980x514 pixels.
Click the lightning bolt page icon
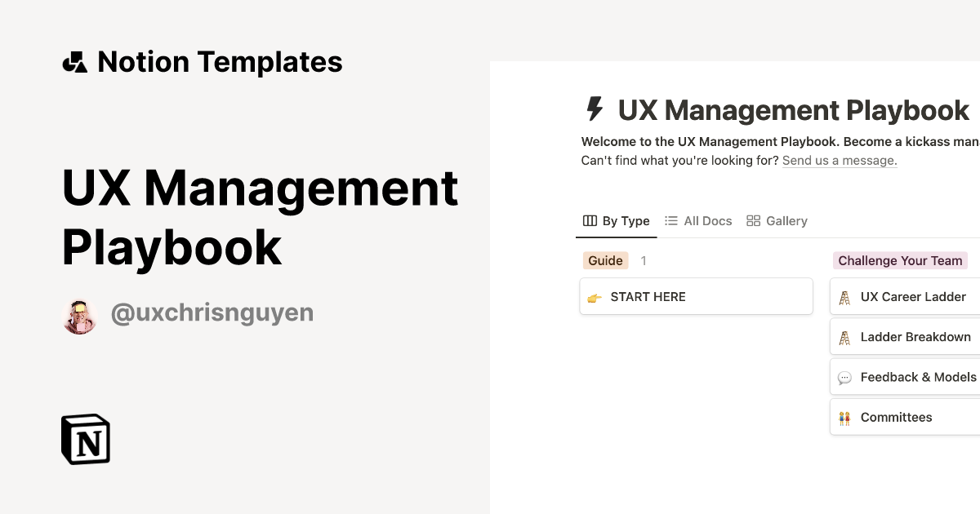(x=595, y=109)
